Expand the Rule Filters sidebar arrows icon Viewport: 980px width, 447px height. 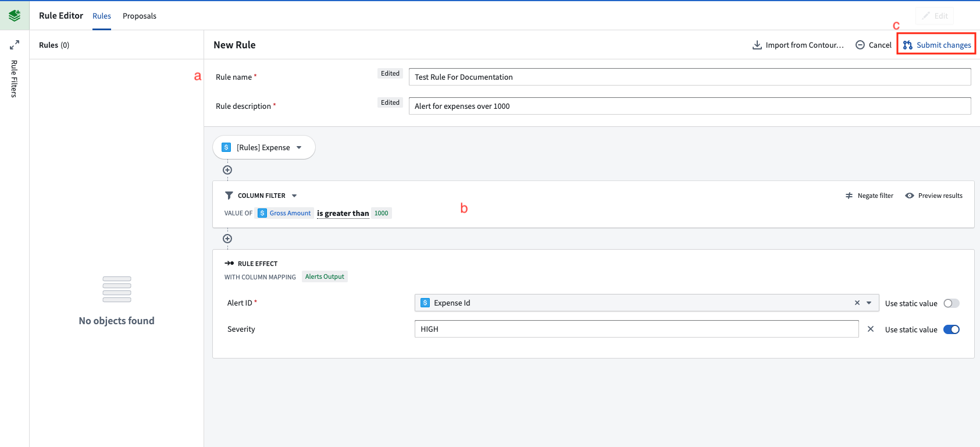15,45
